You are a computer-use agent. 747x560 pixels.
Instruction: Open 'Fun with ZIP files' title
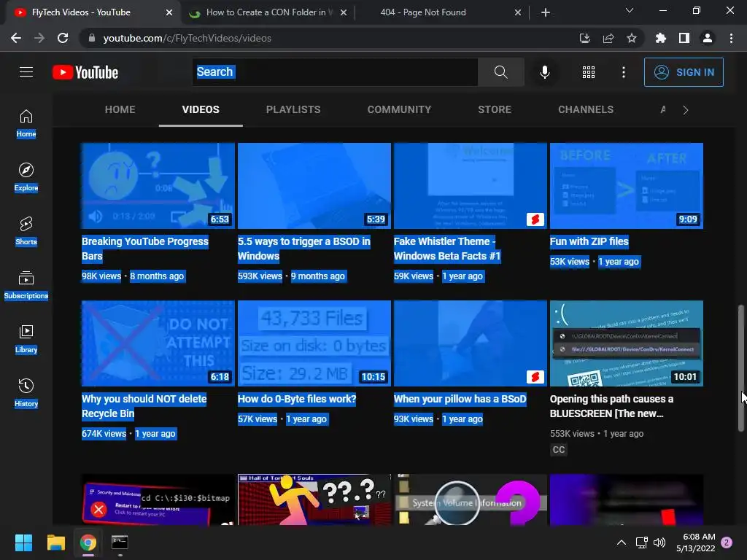(589, 241)
